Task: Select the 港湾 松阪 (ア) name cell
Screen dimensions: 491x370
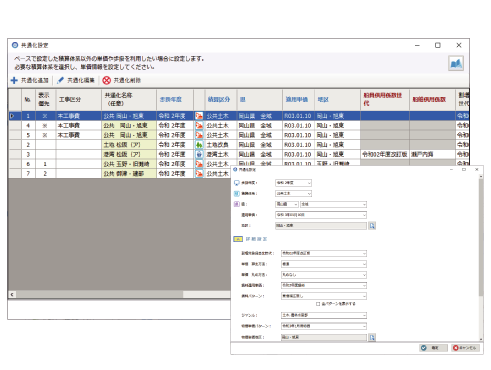Action: [x=129, y=155]
